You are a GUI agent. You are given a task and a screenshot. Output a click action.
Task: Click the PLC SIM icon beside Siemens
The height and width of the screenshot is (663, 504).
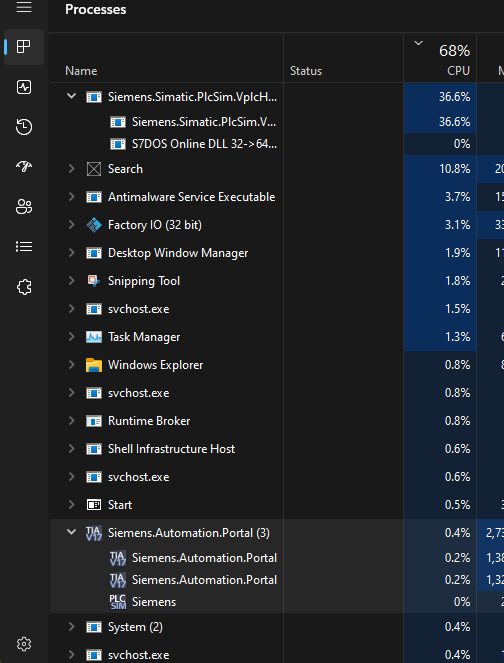(x=118, y=602)
